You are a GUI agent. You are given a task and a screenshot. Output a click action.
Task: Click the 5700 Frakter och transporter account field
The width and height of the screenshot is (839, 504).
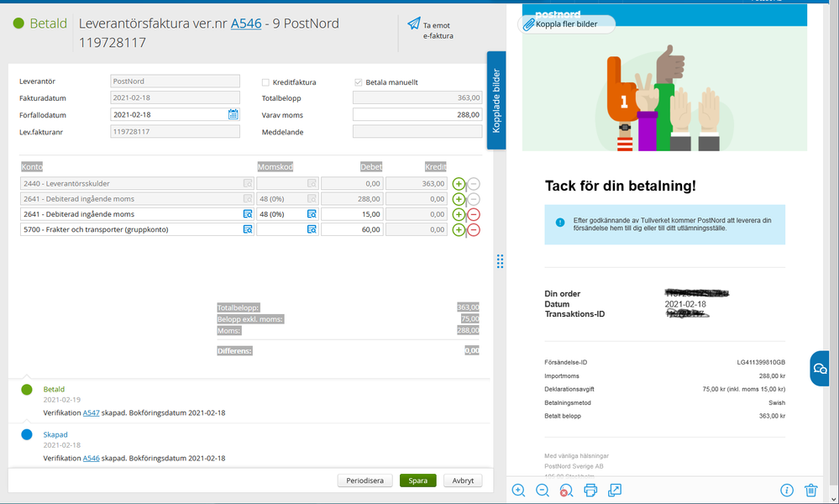137,229
